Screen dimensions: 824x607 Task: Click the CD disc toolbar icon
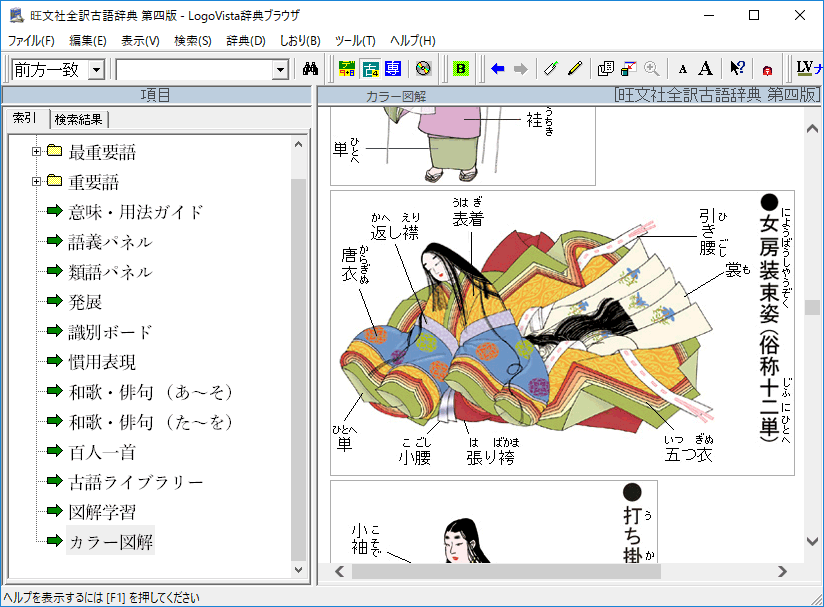click(423, 69)
